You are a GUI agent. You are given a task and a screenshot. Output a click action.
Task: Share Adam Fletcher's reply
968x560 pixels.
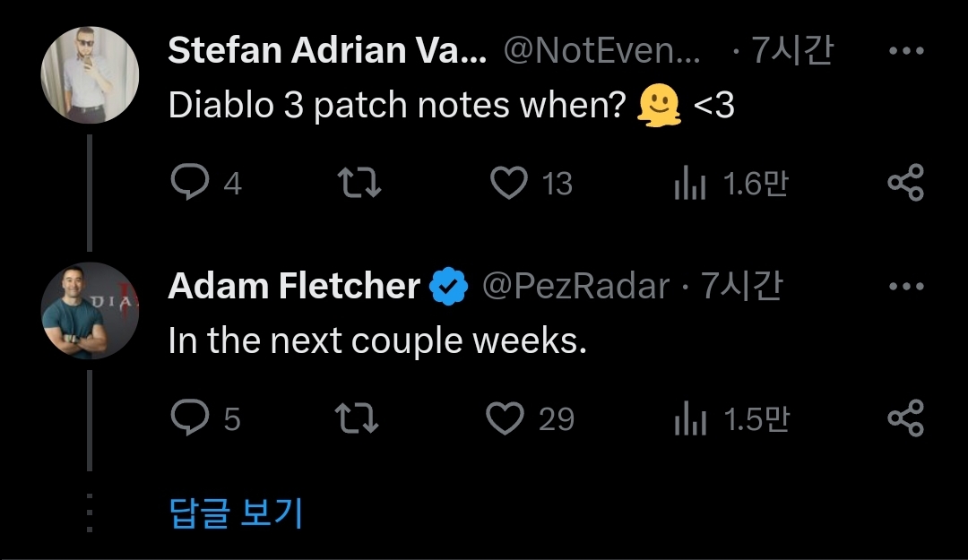[905, 418]
